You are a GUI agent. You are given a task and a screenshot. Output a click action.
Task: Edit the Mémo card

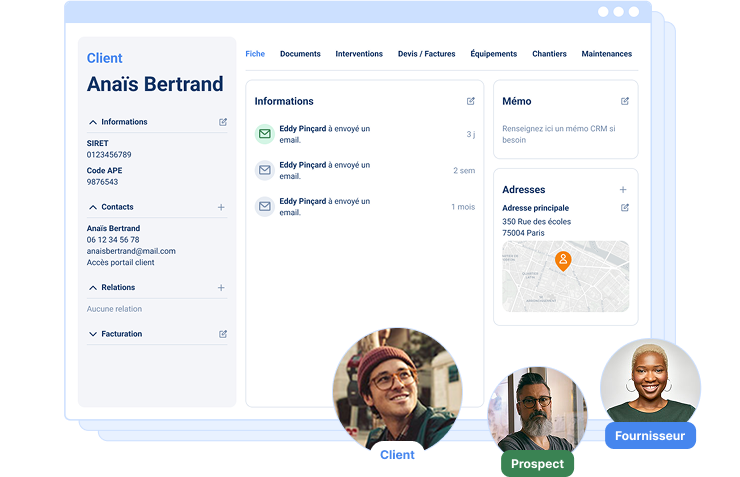[625, 101]
